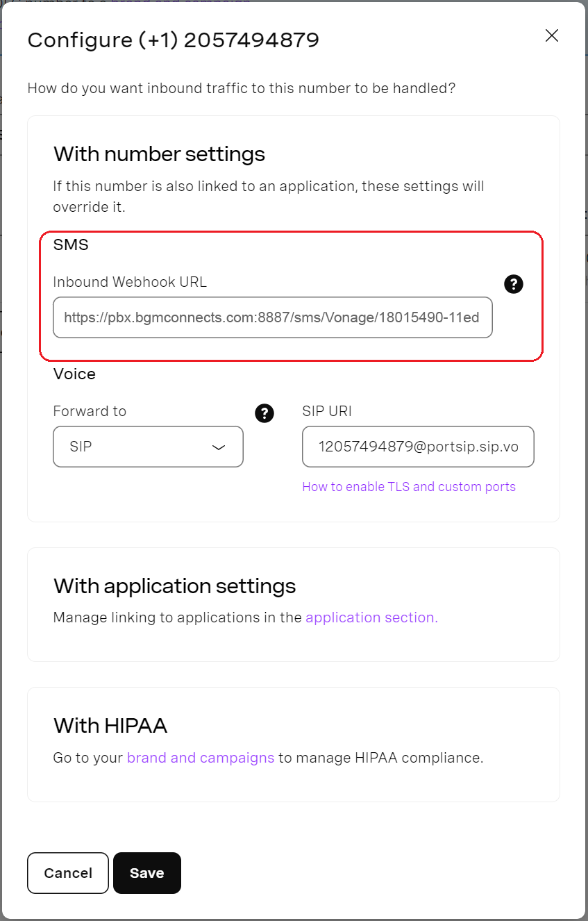Click the Inbound Webhook URL label
This screenshot has width=588, height=921.
130,282
